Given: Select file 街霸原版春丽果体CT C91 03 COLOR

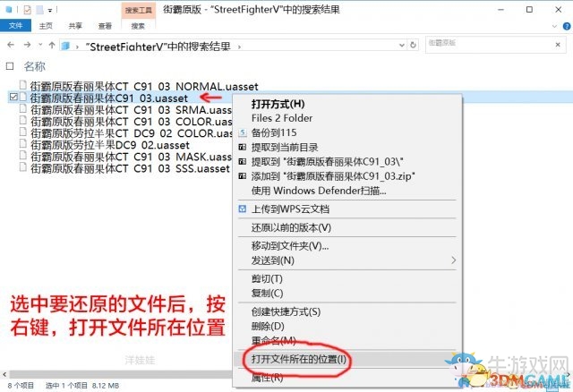Looking at the screenshot, I should (131, 122).
